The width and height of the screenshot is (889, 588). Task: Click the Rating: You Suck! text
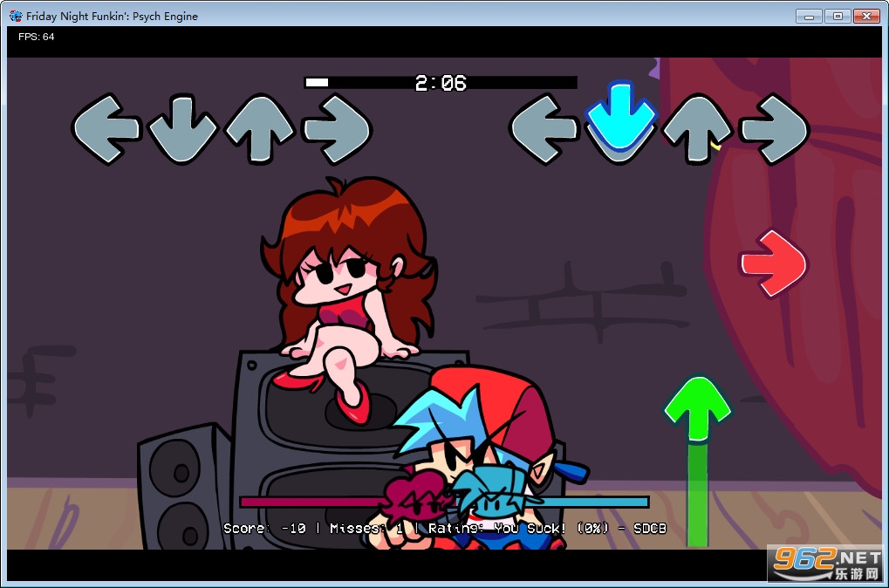click(x=497, y=529)
